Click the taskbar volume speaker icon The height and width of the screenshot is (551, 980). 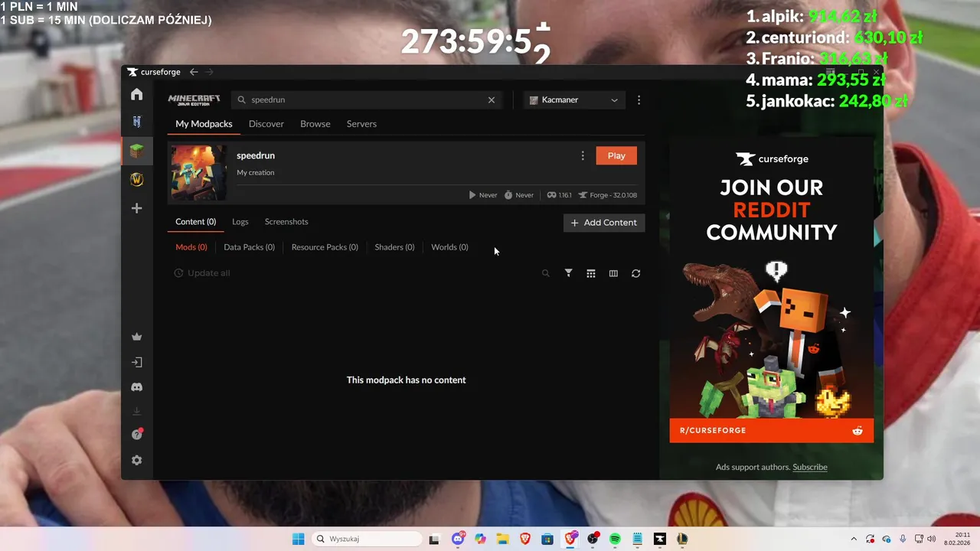tap(932, 539)
